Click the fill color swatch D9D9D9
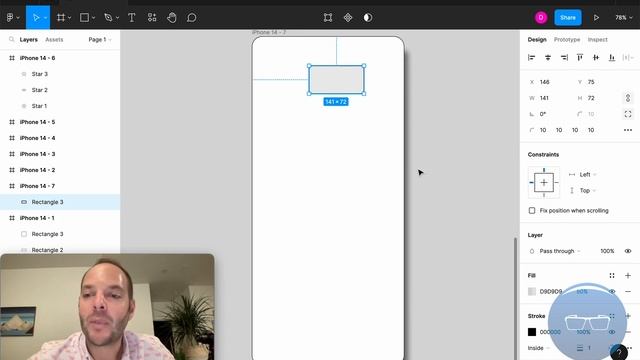640x360 pixels. 532,291
